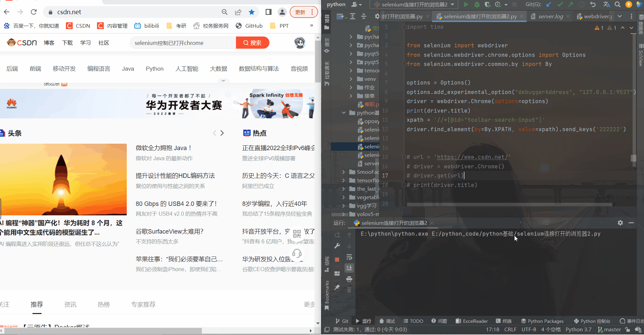Open the CSDN customer service headset icon

(297, 253)
